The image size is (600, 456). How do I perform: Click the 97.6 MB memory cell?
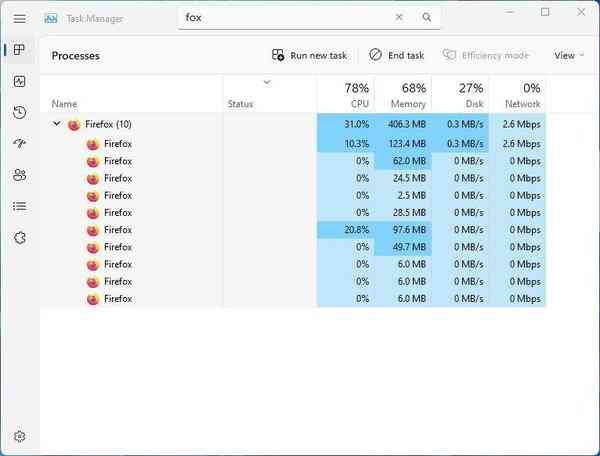[403, 230]
